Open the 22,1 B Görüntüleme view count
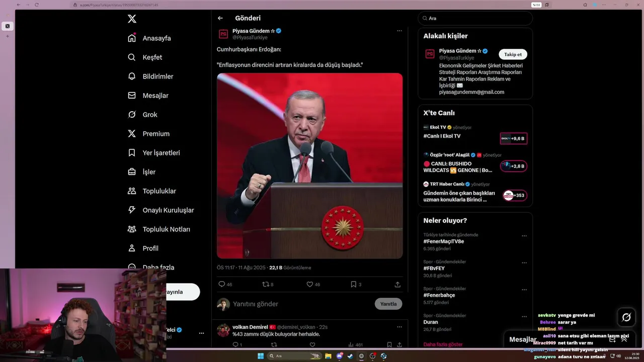The image size is (644, 362). [290, 267]
